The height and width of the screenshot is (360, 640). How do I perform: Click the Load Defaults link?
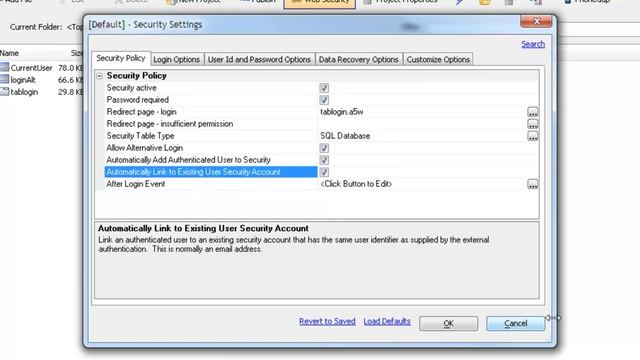[x=387, y=321]
